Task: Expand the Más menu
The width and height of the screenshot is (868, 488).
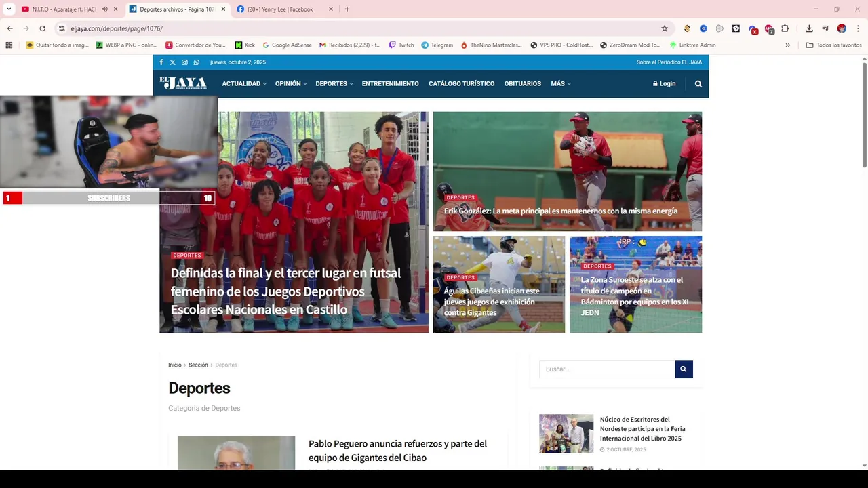Action: point(561,84)
